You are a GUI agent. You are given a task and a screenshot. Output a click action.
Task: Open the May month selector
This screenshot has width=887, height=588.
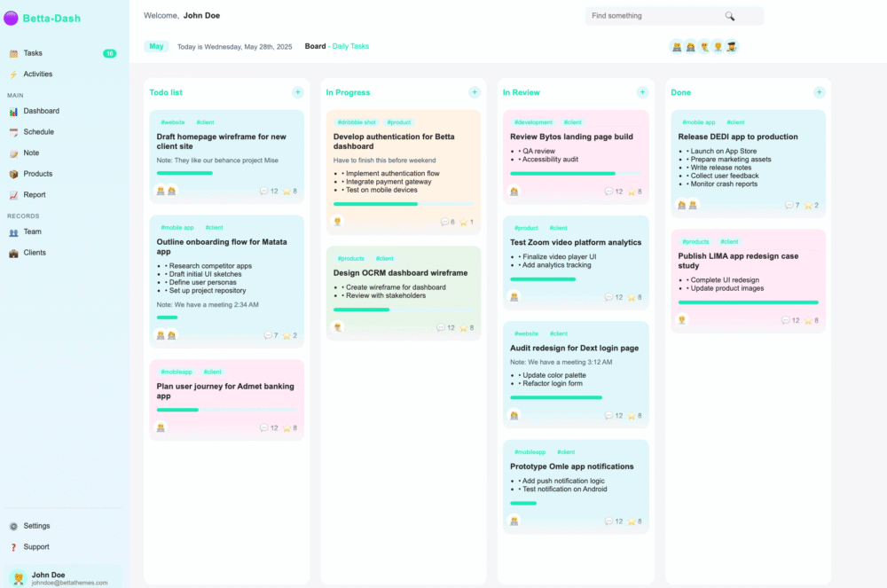(156, 45)
